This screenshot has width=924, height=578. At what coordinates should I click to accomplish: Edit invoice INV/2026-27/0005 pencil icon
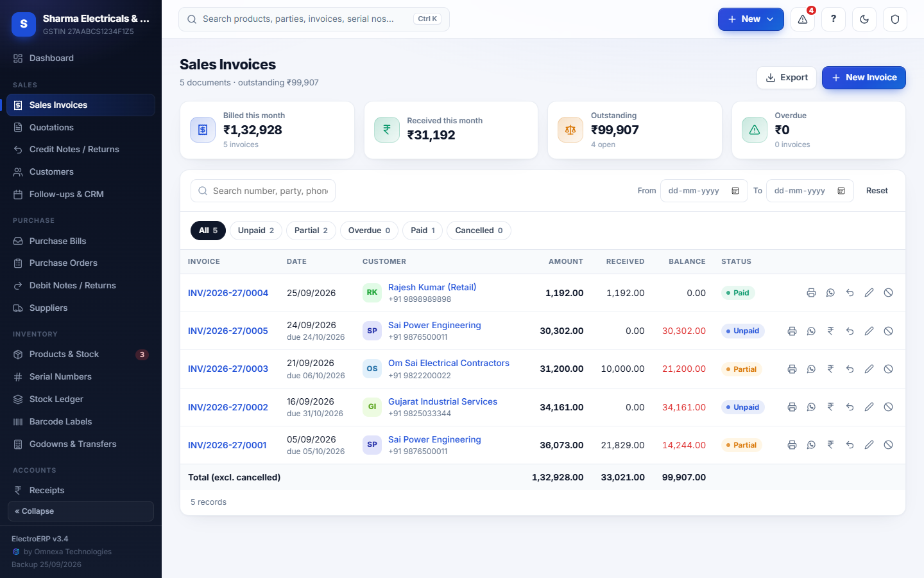(869, 331)
